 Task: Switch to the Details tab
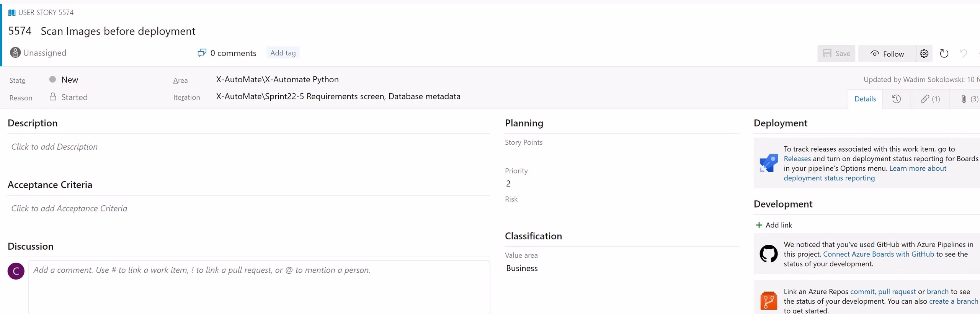pos(865,99)
